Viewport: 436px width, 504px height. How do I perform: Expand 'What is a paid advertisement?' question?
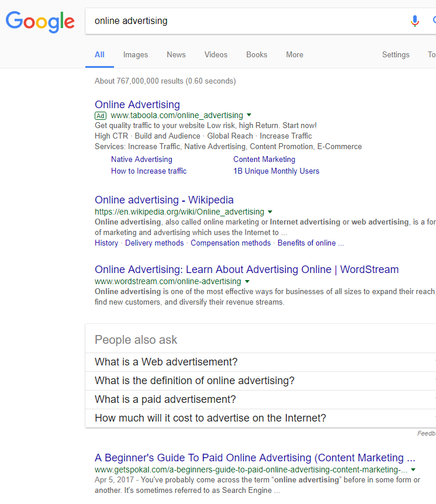261,399
